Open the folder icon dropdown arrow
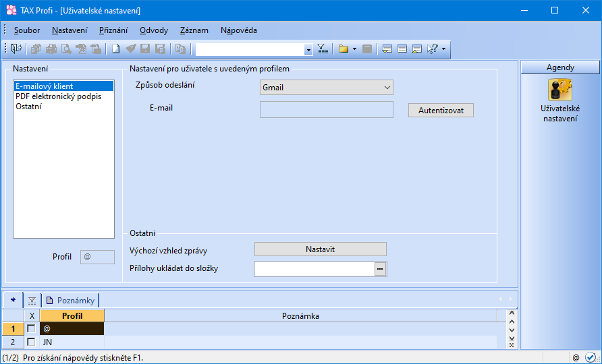602x364 pixels. (354, 49)
